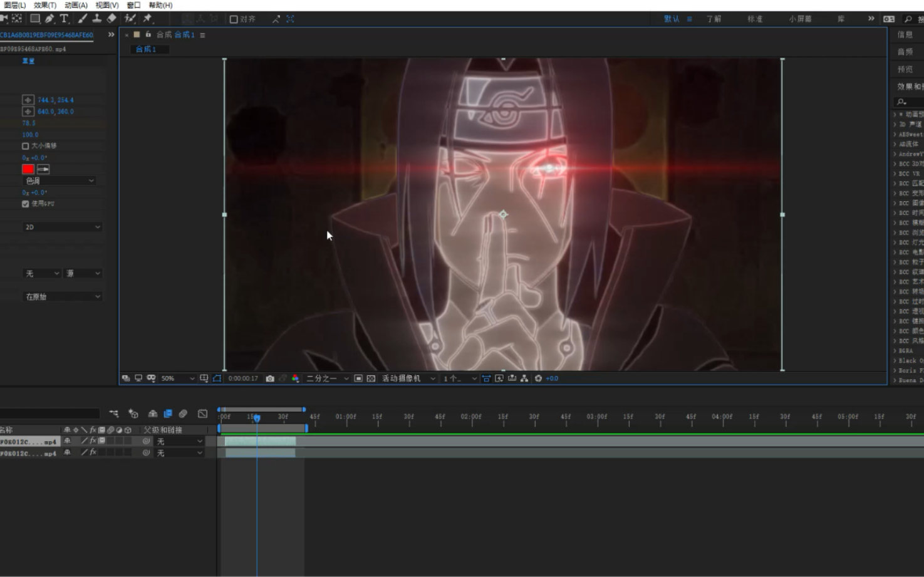
Task: Toggle the draft 3D switch in timeline
Action: pyautogui.click(x=133, y=413)
